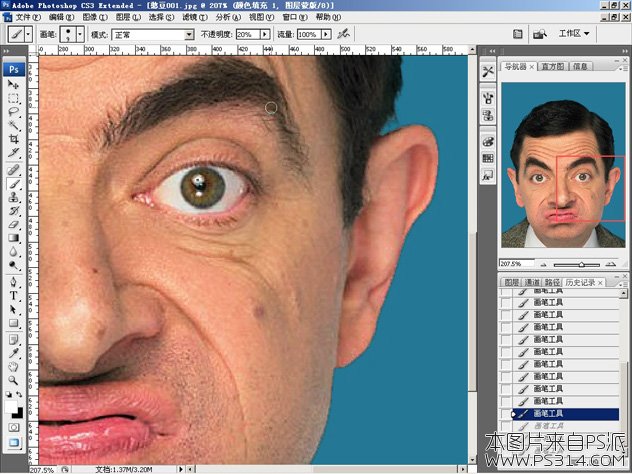Image resolution: width=632 pixels, height=474 pixels.
Task: Select the Hand tool
Action: click(x=14, y=366)
